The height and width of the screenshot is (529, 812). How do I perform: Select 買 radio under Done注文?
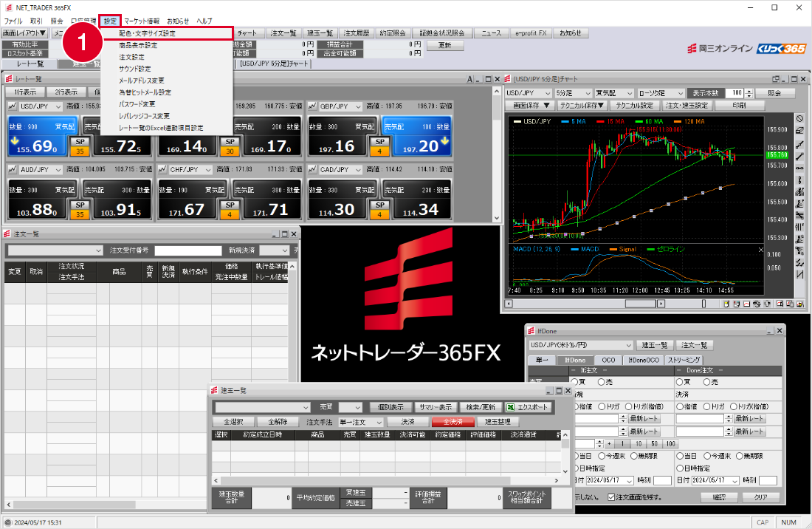pyautogui.click(x=679, y=382)
